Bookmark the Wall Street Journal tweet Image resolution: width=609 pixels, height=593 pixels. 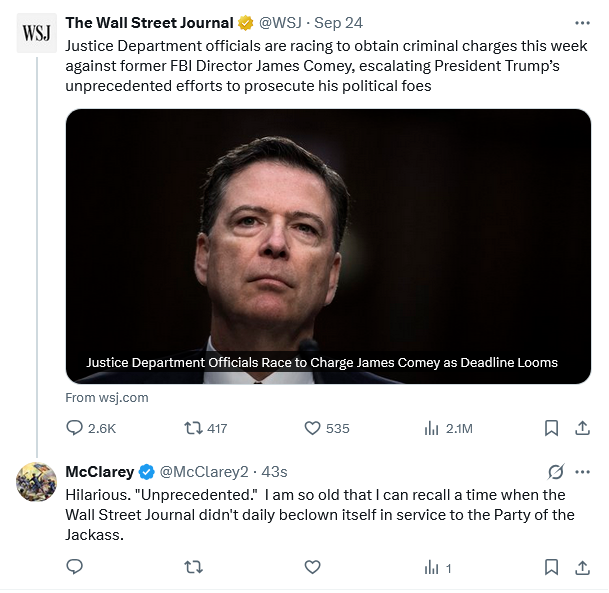(x=551, y=428)
